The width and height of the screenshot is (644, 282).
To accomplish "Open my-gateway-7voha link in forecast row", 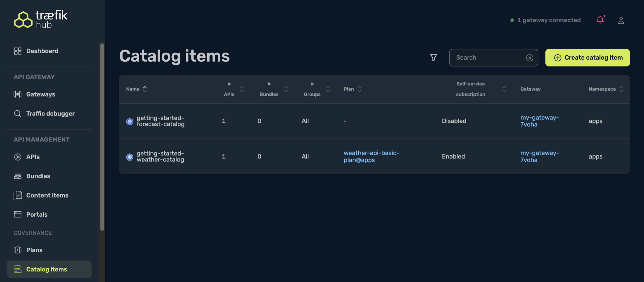I will (x=539, y=121).
